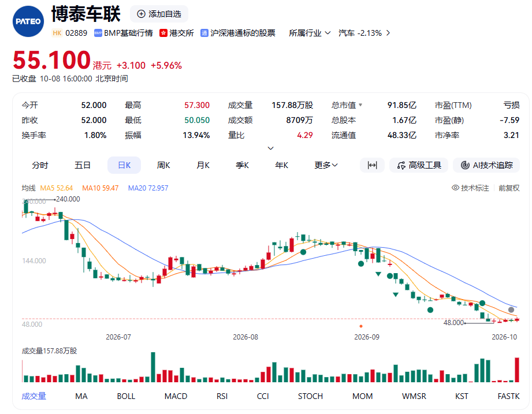The image size is (532, 414).
Task: Switch to the 五日 chart tab
Action: (83, 165)
